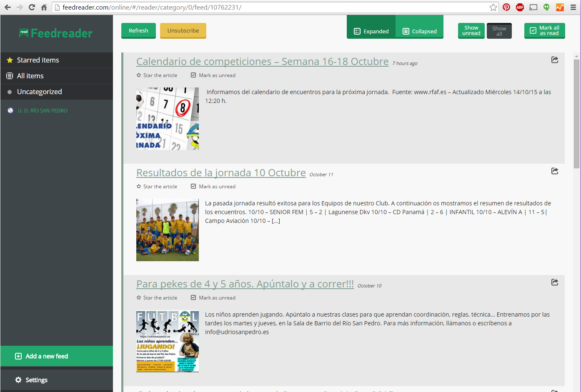Click the vertical scrollbar thumb
The width and height of the screenshot is (581, 392).
click(x=577, y=114)
